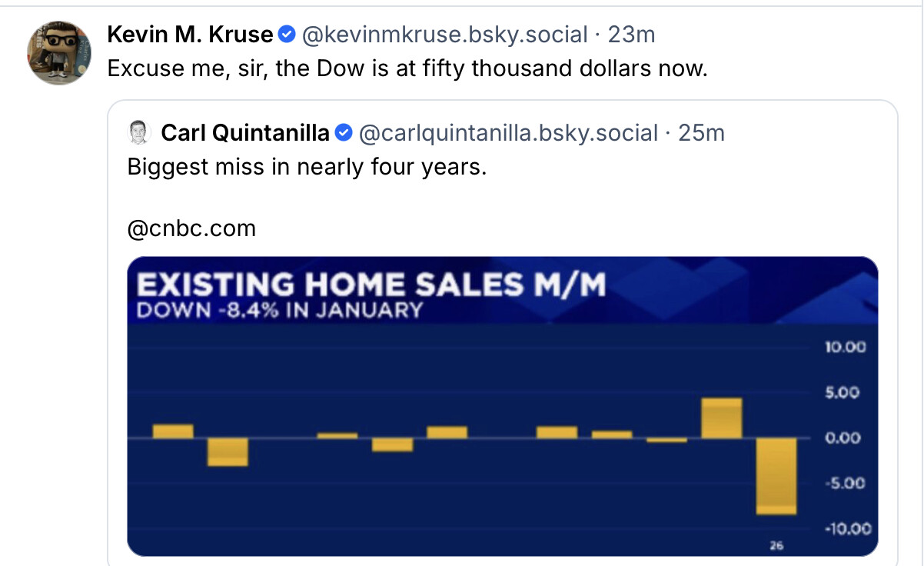Open the @carlquintanilla.bsky.social handle
The width and height of the screenshot is (924, 566).
pyautogui.click(x=508, y=133)
